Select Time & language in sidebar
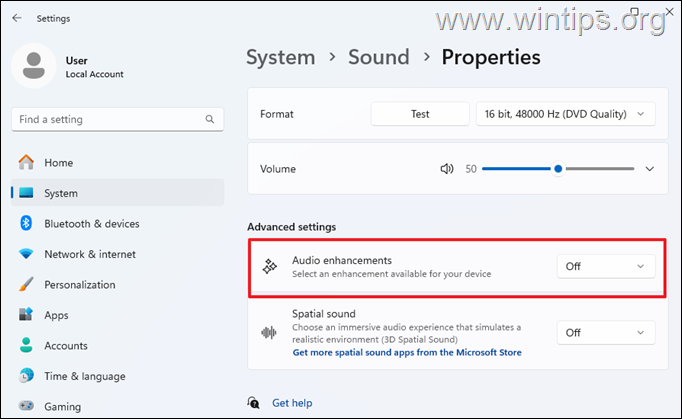Image resolution: width=682 pixels, height=419 pixels. click(x=84, y=376)
